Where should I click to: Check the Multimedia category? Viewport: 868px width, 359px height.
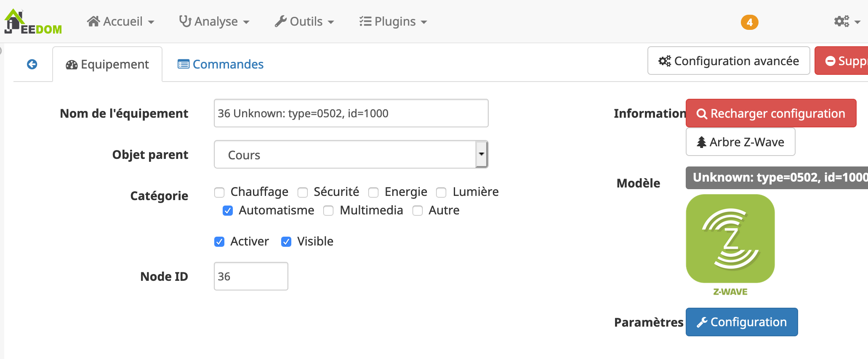[328, 211]
